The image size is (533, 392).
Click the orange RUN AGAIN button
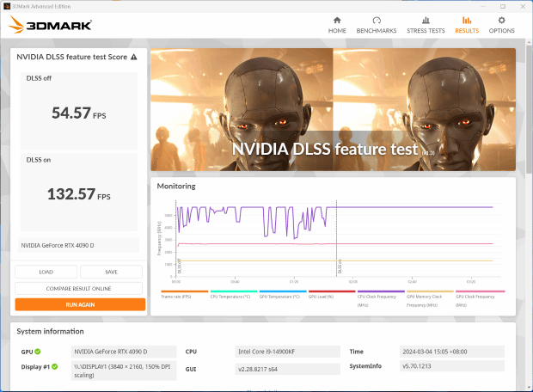80,304
